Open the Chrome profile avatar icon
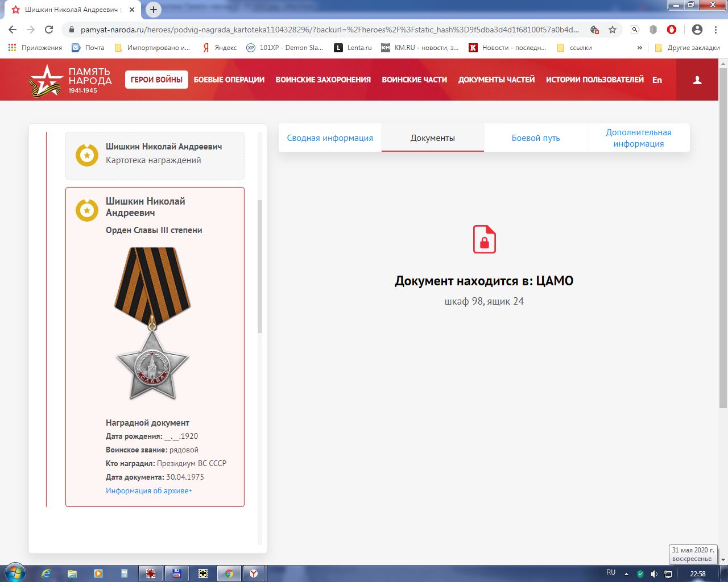This screenshot has width=728, height=582. pos(697,30)
